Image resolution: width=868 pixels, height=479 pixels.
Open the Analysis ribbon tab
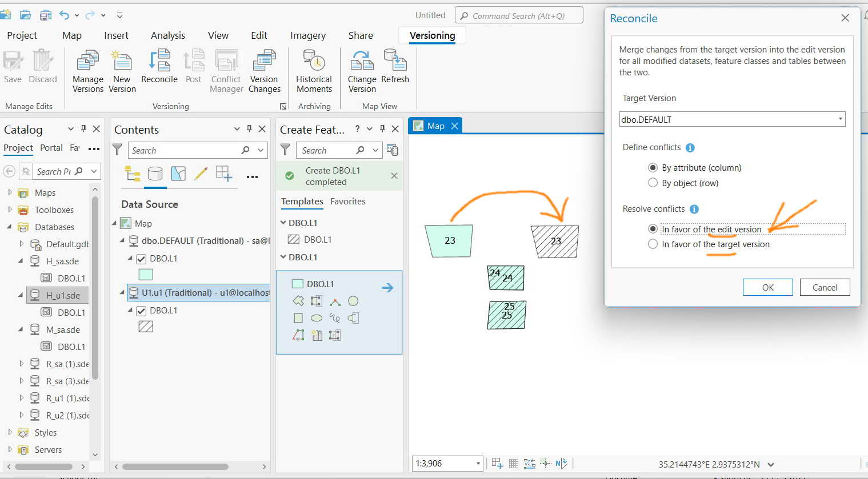168,35
